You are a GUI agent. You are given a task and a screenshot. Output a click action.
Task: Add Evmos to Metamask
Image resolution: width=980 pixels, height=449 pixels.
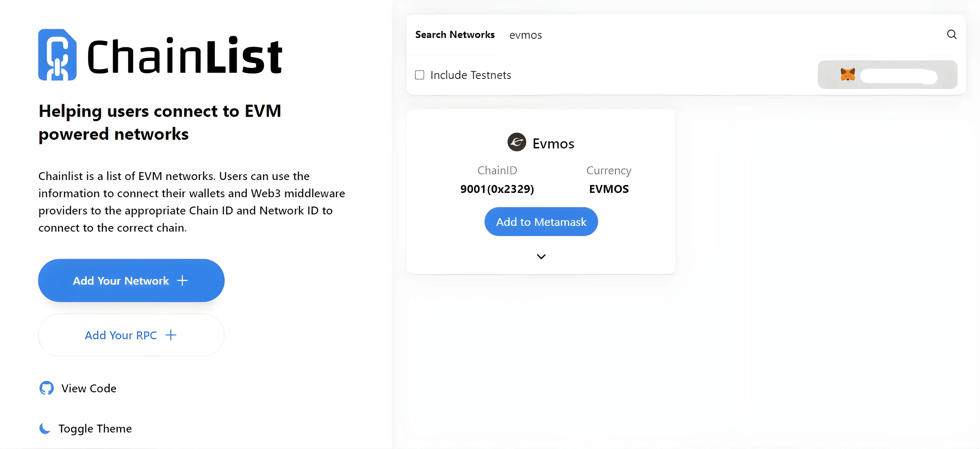point(541,222)
